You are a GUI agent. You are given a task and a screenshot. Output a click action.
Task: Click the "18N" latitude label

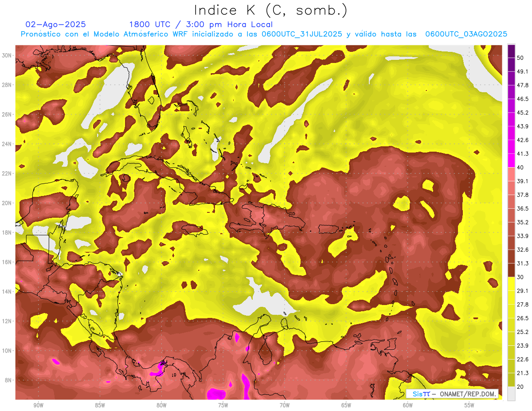(x=8, y=232)
